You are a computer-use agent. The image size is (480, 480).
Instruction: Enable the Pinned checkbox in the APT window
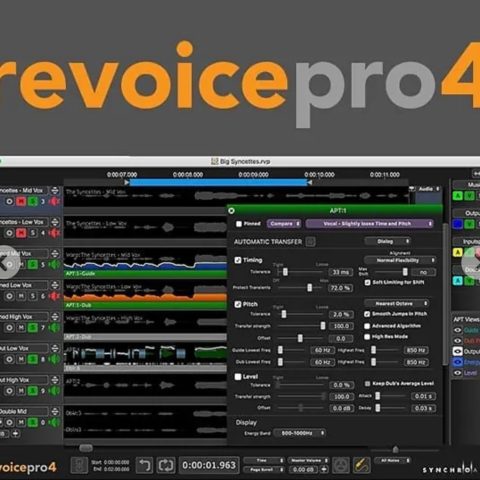coord(239,224)
